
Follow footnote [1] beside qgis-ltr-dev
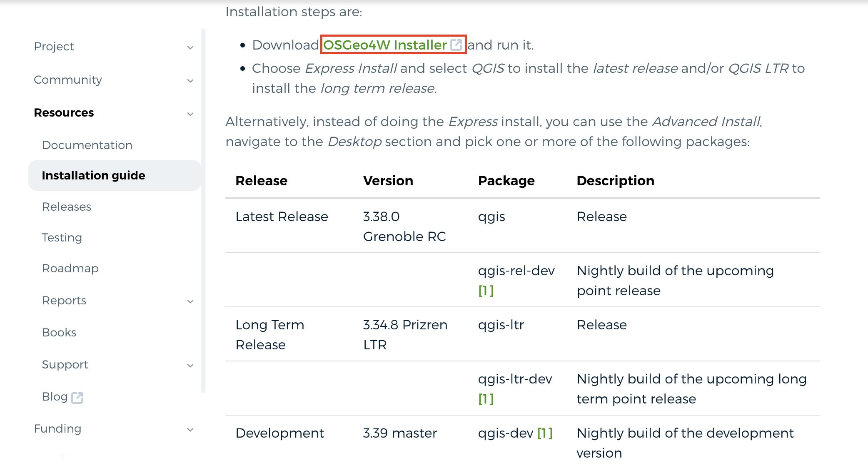point(486,398)
